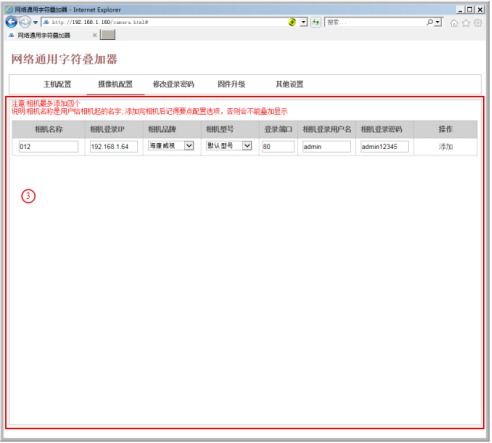Click the browser Back arrow button

(11, 22)
